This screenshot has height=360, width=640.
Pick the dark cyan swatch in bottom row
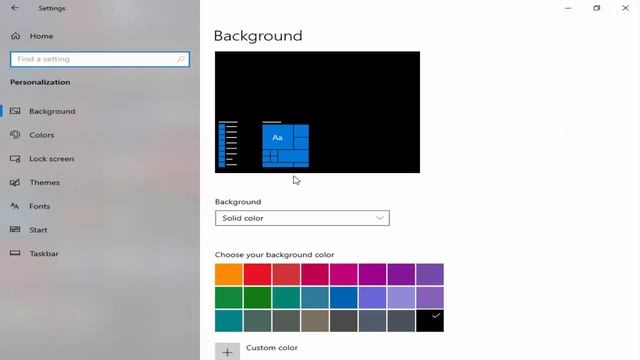tap(229, 321)
